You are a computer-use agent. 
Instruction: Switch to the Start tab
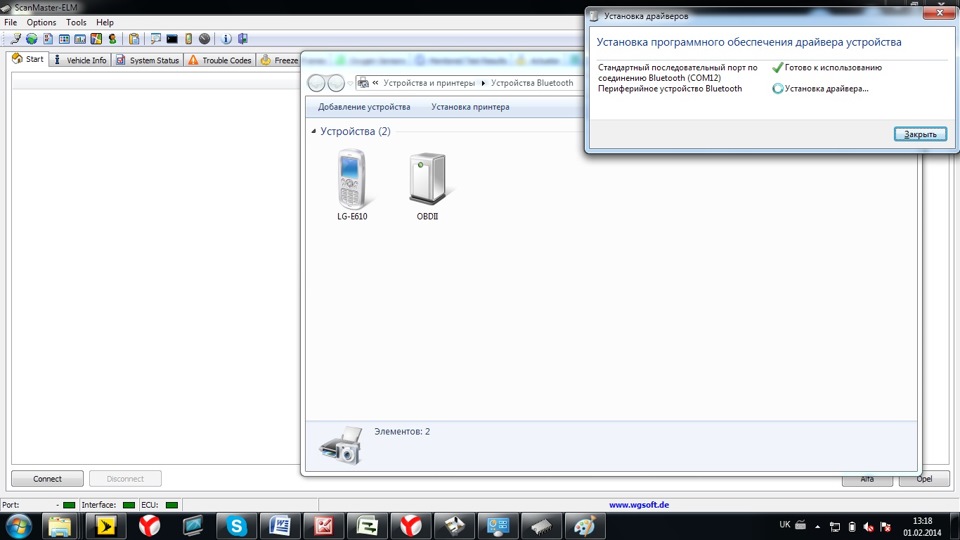[x=28, y=59]
